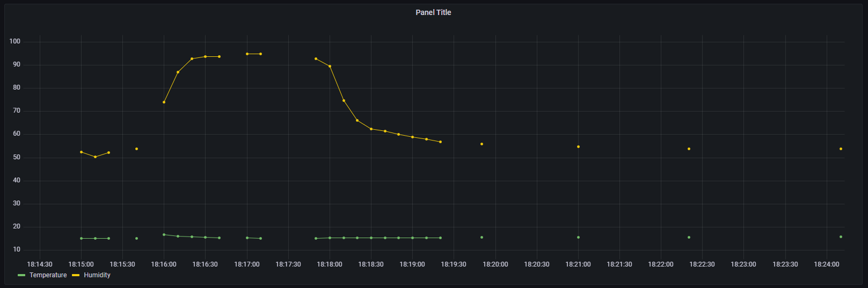Click the 18:17:00 time axis label
868x288 pixels.
point(247,264)
